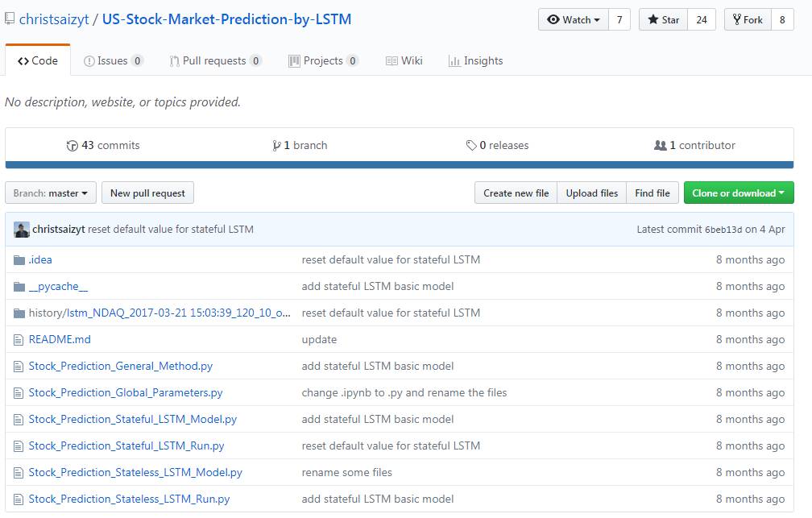Expand the Branch: master selector
812x518 pixels.
[51, 193]
